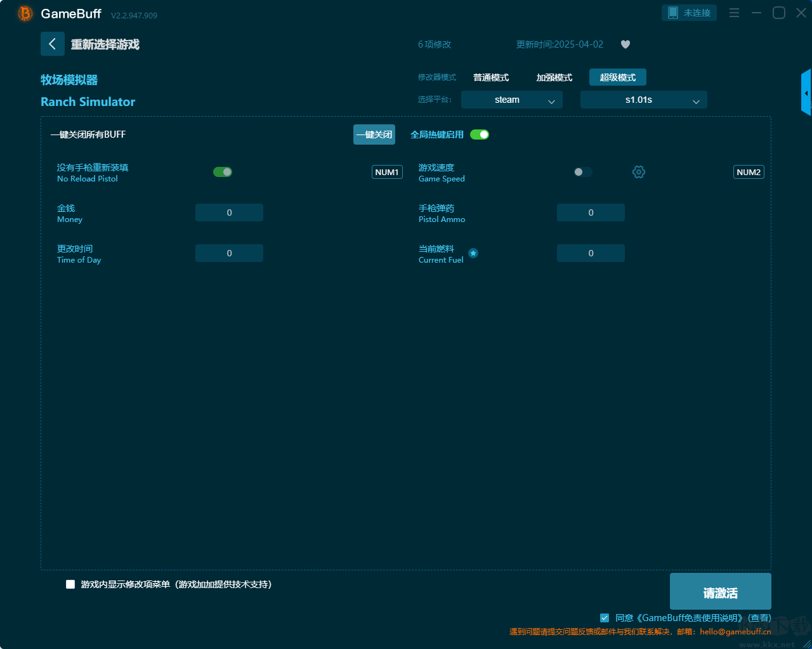Screen dimensions: 812x649
Task: Switch to 加强模式 mode
Action: tap(554, 77)
